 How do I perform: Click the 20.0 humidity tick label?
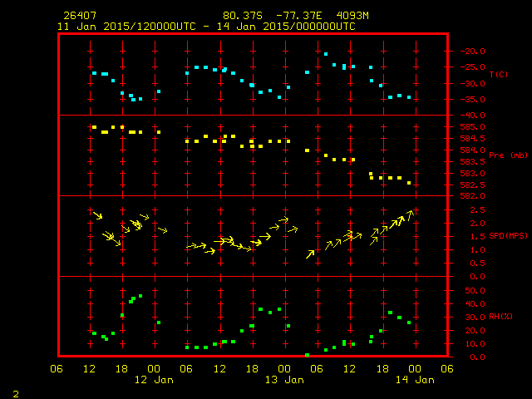(x=475, y=331)
